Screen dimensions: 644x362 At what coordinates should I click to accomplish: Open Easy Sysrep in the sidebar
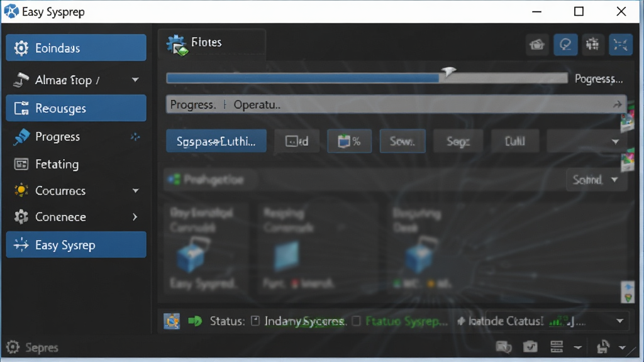[x=76, y=245]
